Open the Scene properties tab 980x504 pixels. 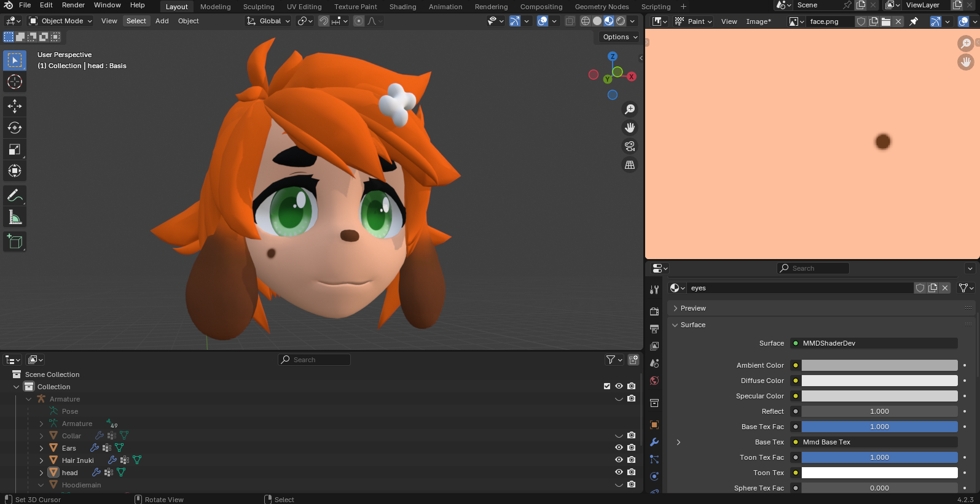click(x=654, y=363)
